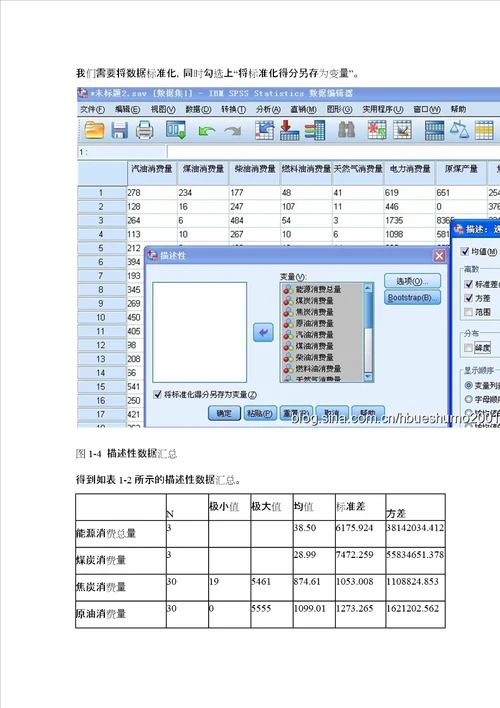Open the 图形(G) menu
This screenshot has height=708, width=500.
[x=339, y=109]
